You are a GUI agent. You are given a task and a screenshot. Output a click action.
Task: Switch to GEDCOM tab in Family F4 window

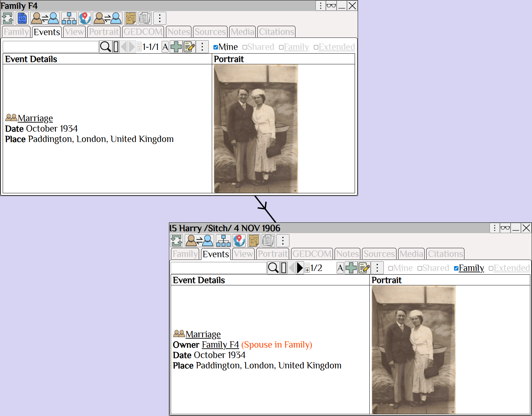pyautogui.click(x=143, y=32)
